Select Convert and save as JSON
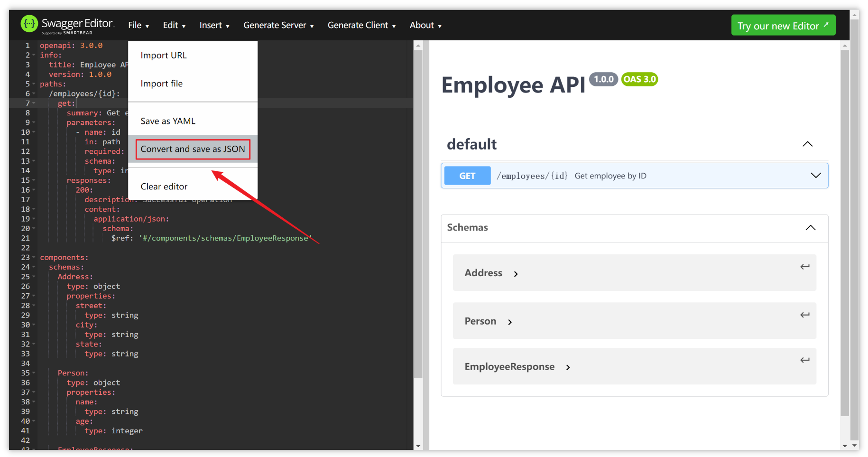 point(193,149)
